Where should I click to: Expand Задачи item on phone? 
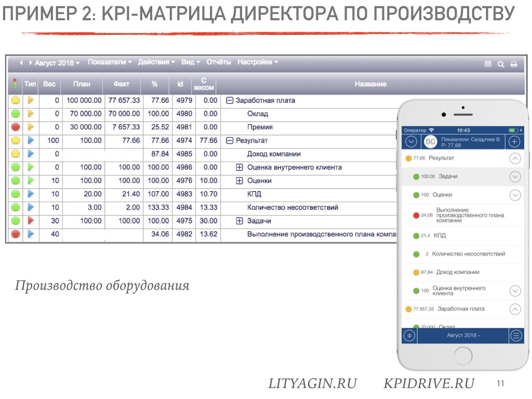tap(515, 177)
